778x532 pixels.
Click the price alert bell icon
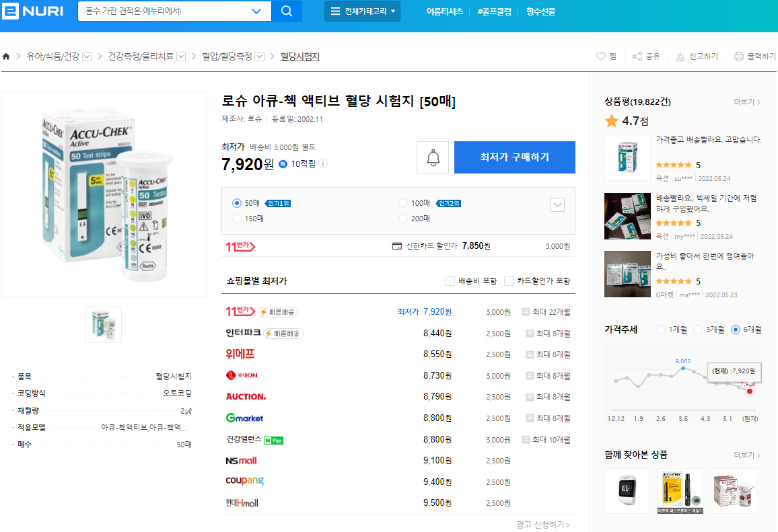433,157
